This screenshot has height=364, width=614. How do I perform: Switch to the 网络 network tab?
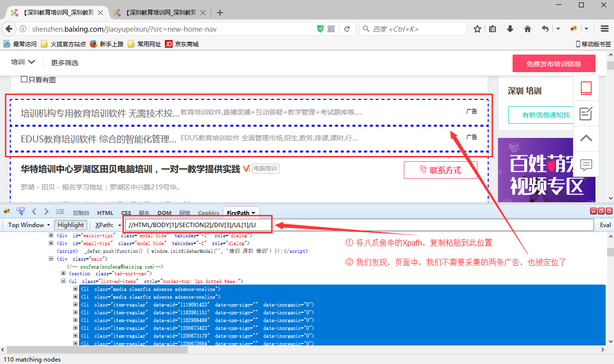pyautogui.click(x=185, y=213)
